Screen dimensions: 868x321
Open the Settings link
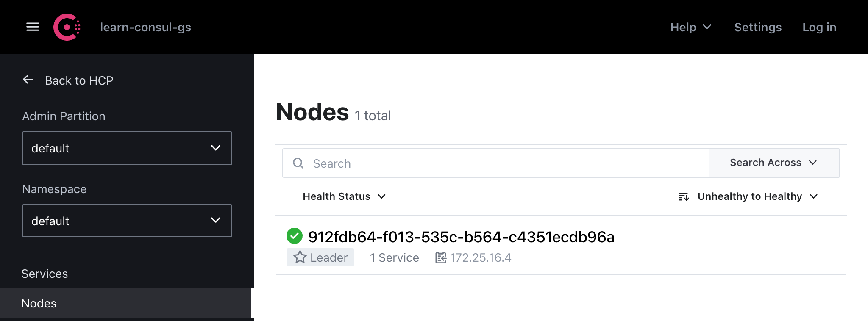click(x=758, y=27)
